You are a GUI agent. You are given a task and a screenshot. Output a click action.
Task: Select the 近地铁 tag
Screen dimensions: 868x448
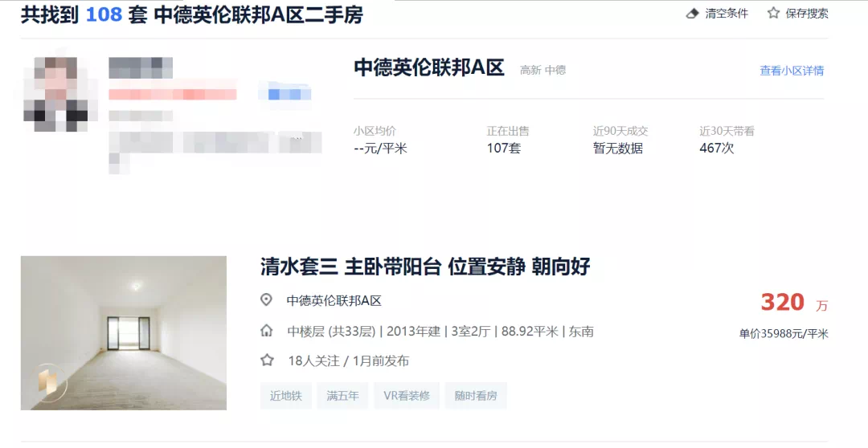pyautogui.click(x=285, y=396)
